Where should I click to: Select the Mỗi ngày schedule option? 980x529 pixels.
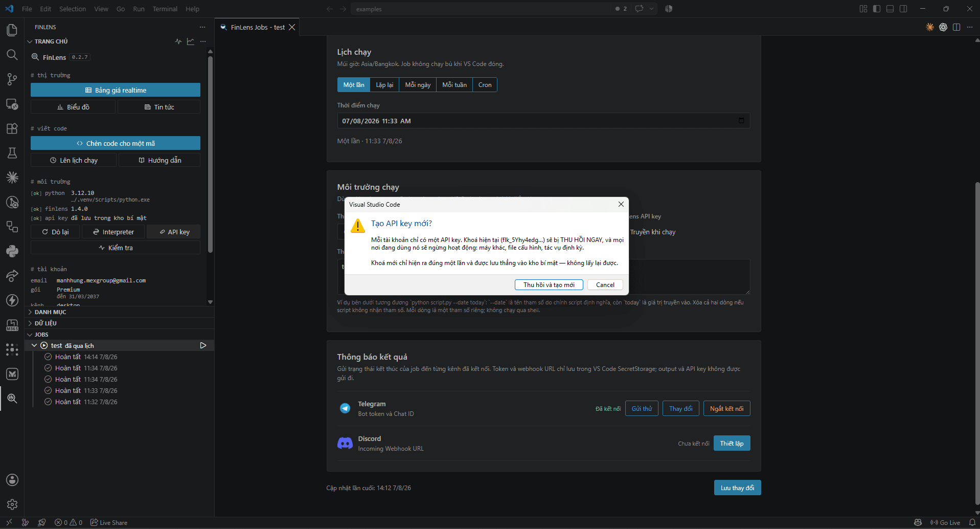[418, 85]
